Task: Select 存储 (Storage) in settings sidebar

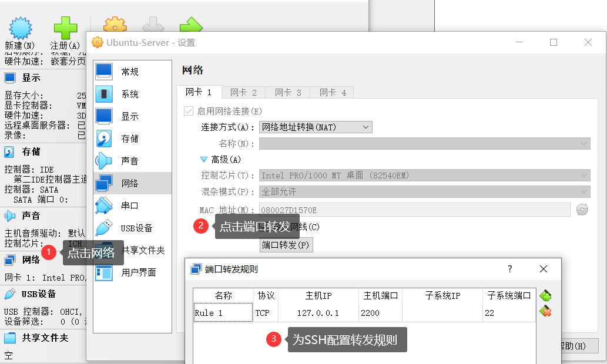Action: pos(129,139)
